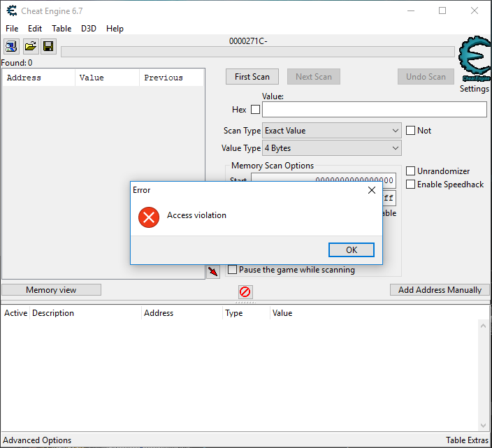Image resolution: width=492 pixels, height=448 pixels.
Task: Click the open file folder icon
Action: tap(31, 47)
